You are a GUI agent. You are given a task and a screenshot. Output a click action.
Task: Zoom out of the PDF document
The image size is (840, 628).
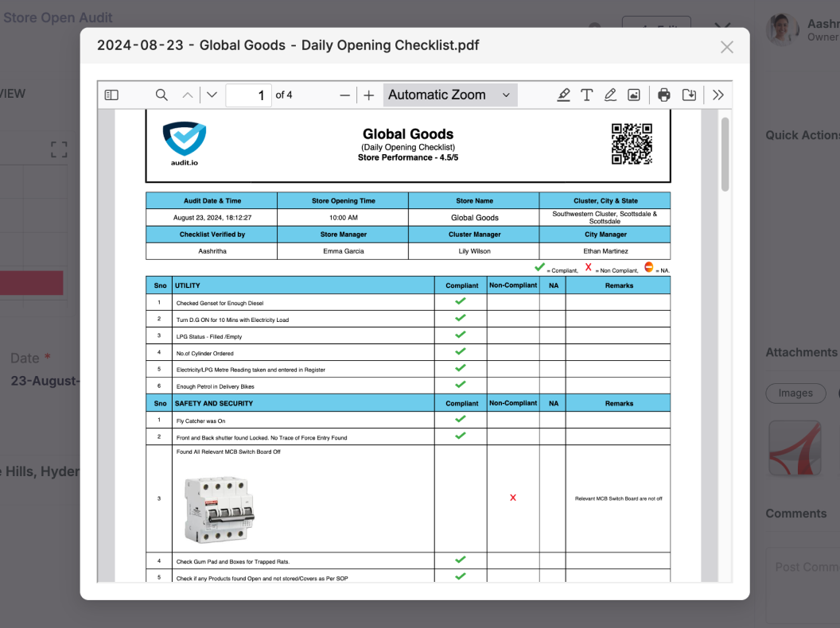pos(344,95)
